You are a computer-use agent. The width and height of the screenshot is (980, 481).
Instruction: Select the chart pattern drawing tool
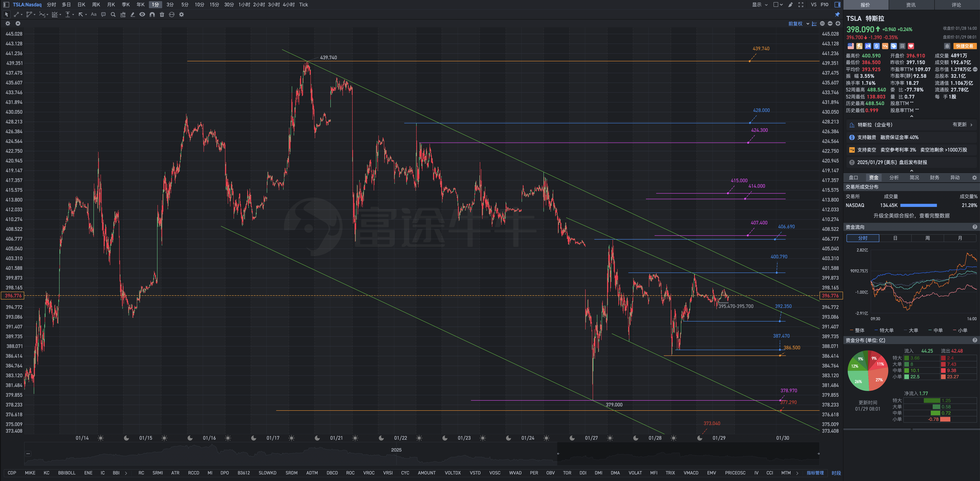tap(55, 14)
